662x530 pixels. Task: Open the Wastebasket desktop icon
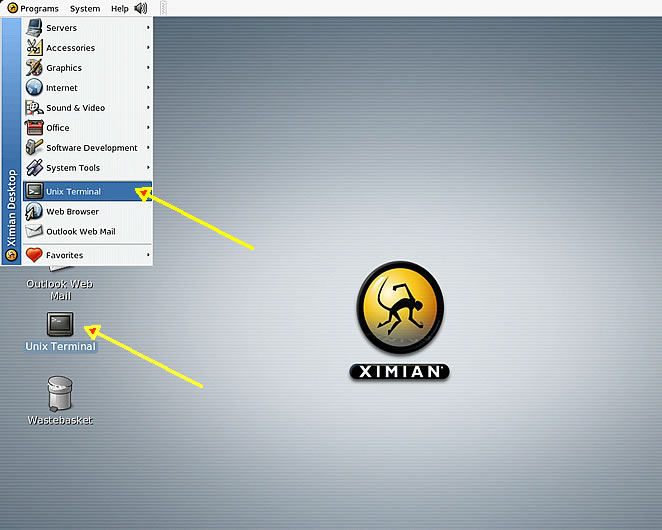click(60, 393)
